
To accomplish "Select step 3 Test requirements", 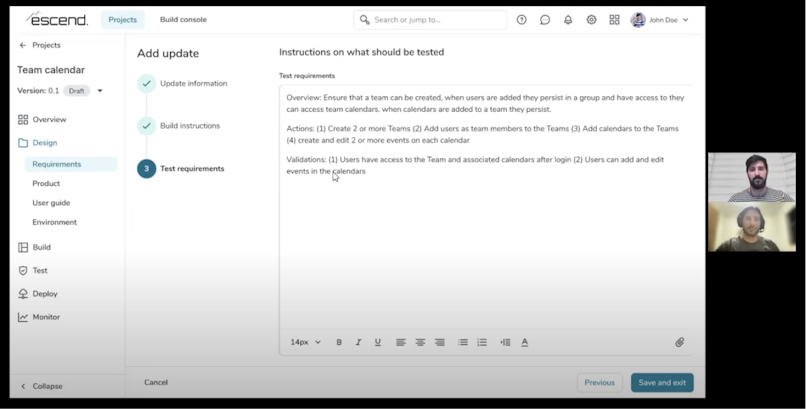I will tap(180, 169).
